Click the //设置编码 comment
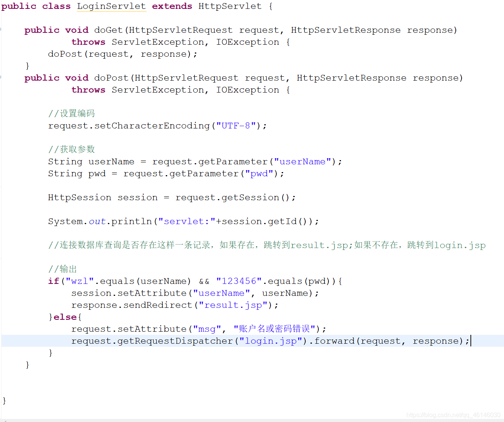This screenshot has width=504, height=422. point(71,113)
